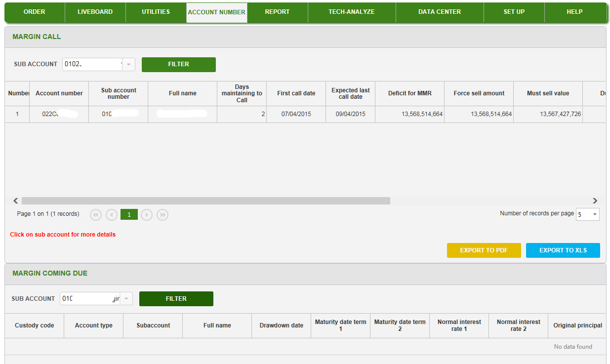Image resolution: width=610 pixels, height=364 pixels.
Task: Expand number of records per page dropdown
Action: pos(594,214)
